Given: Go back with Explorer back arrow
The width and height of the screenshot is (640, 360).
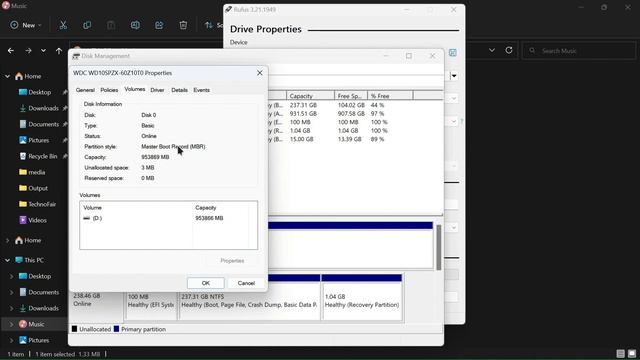Looking at the screenshot, I should coord(11,51).
